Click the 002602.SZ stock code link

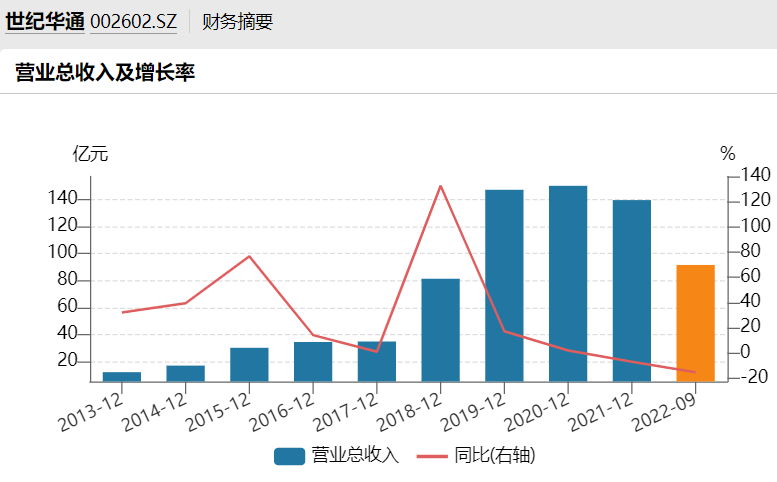tap(133, 22)
